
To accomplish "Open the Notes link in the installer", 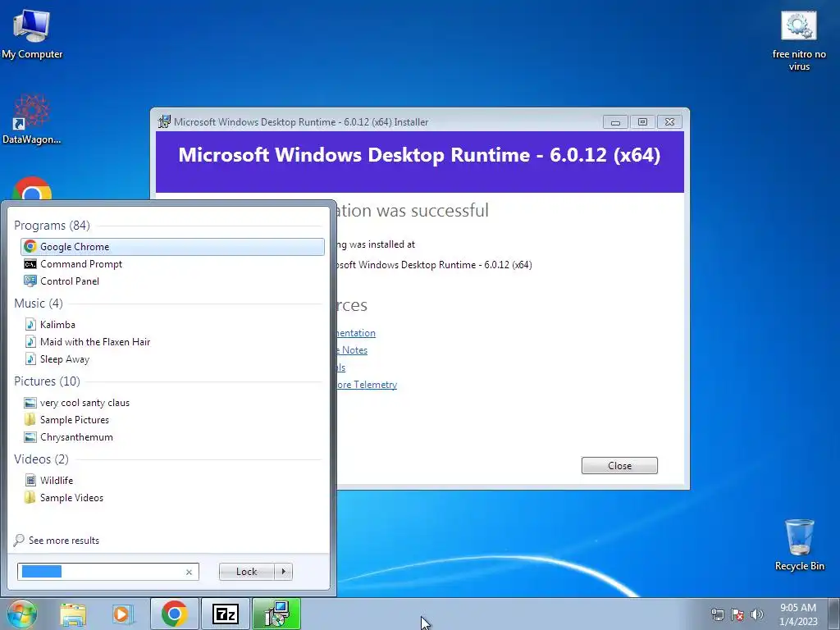I will [352, 350].
